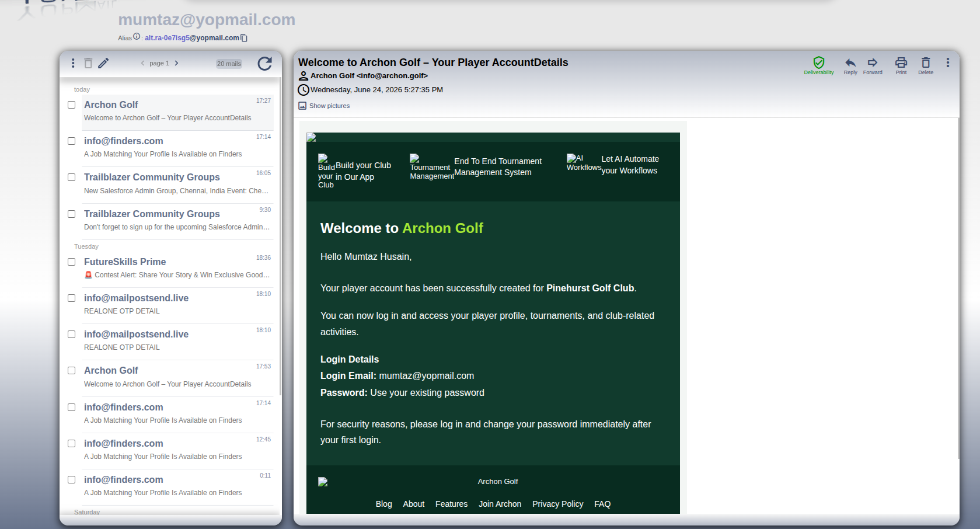Viewport: 980px width, 529px height.
Task: Click the Show pictures link
Action: [329, 106]
